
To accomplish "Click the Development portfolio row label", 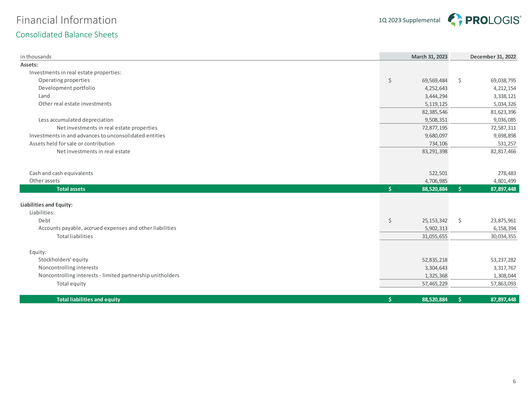I will pos(67,88).
